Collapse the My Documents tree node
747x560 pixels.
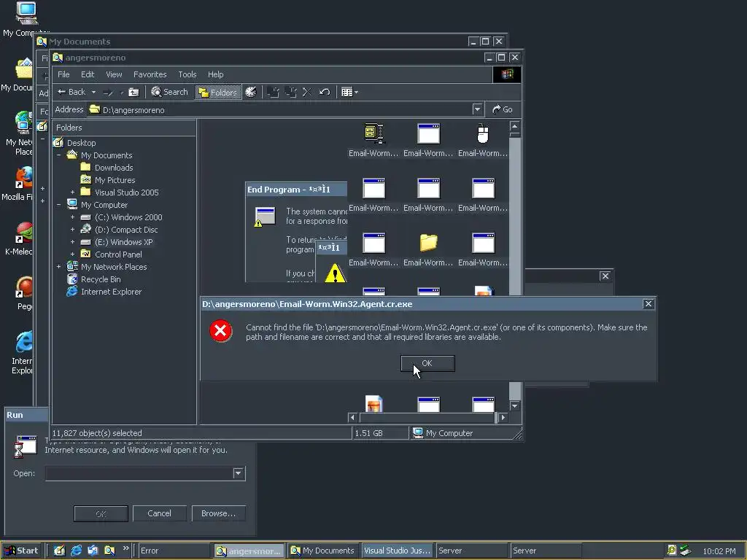point(58,155)
